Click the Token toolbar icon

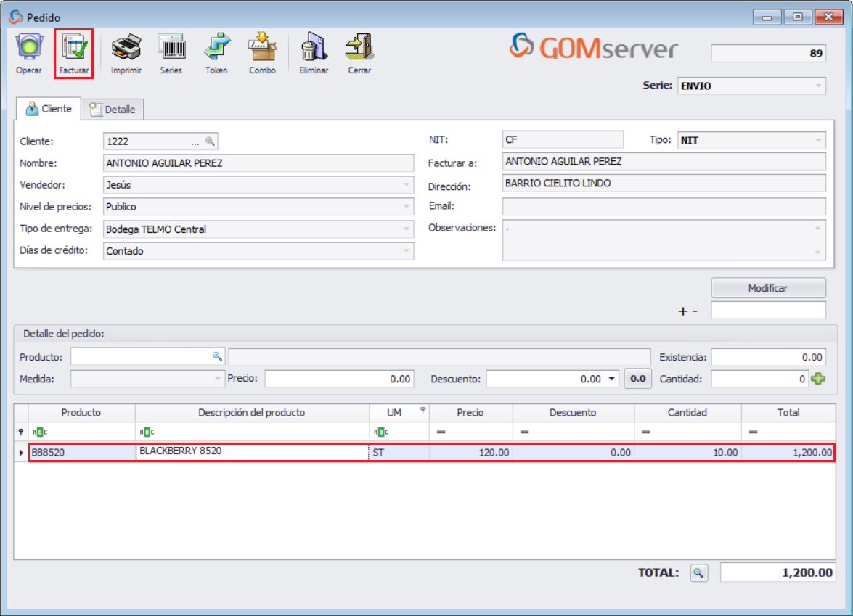216,49
